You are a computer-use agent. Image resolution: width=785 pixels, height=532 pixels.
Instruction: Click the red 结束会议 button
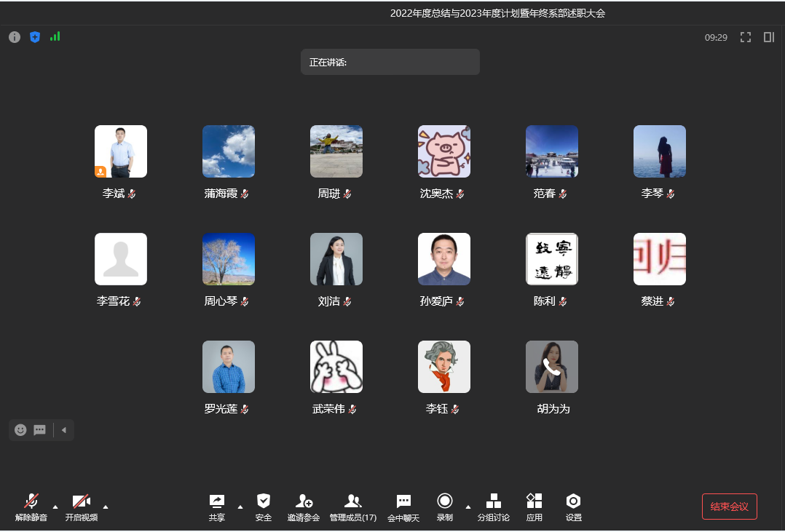[729, 507]
